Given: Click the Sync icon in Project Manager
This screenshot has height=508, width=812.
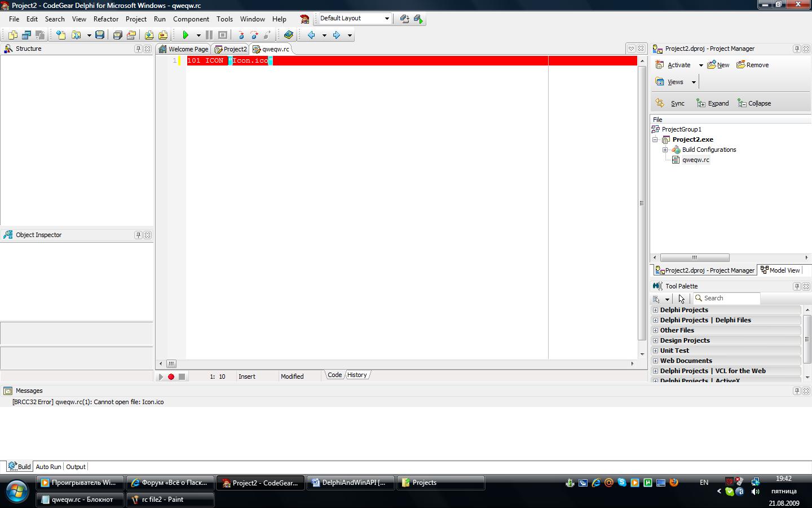Looking at the screenshot, I should pos(670,103).
